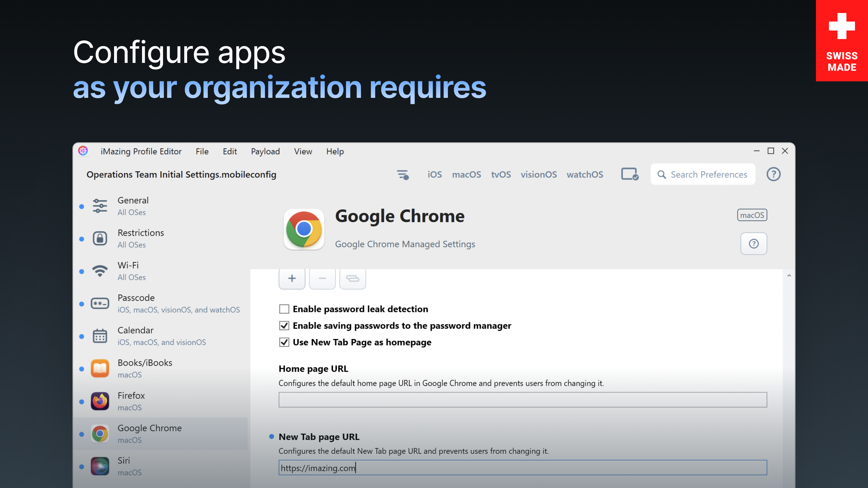Select the Siri payload icon

click(100, 466)
